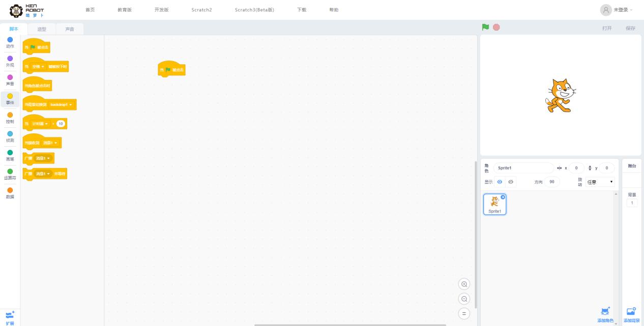Switch to the 脚本 tab
Image resolution: width=644 pixels, height=326 pixels.
coord(14,29)
